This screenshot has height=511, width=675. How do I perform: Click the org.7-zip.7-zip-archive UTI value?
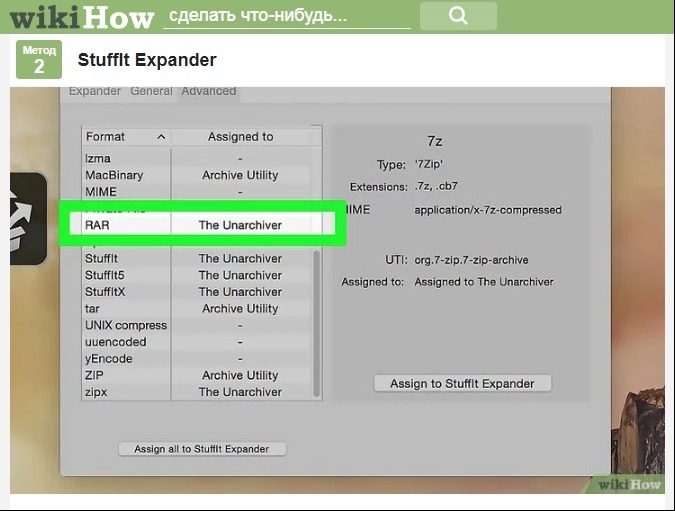tap(471, 260)
